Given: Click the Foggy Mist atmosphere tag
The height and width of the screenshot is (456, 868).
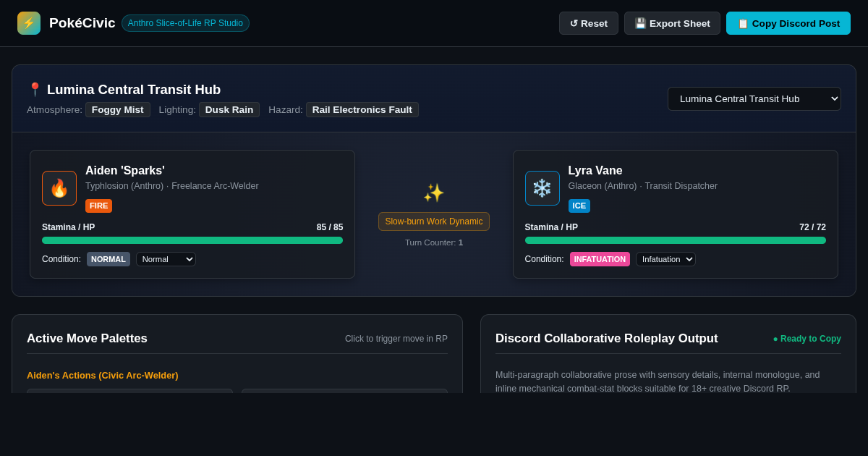Looking at the screenshot, I should pyautogui.click(x=118, y=110).
